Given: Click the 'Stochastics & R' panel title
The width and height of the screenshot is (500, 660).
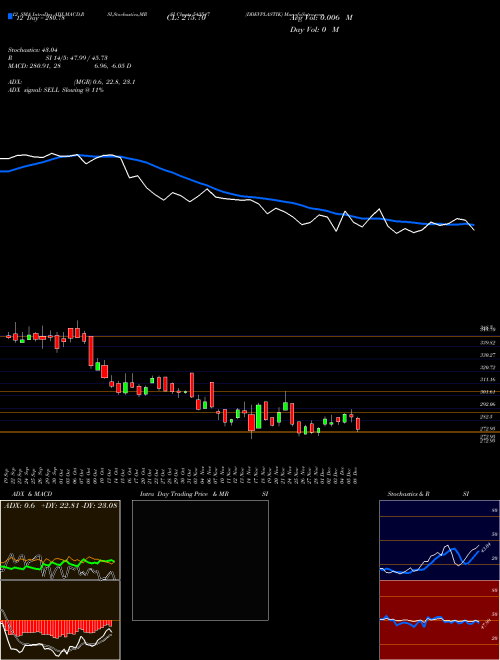Looking at the screenshot, I should tap(408, 494).
